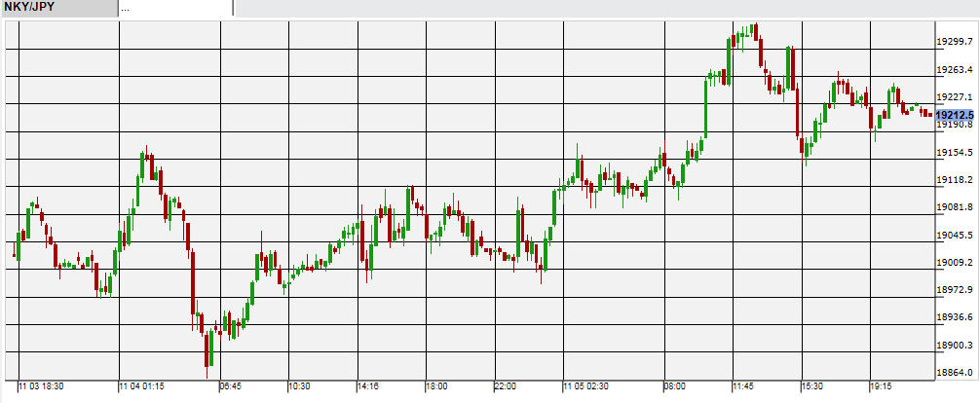
Task: Click the '11 04 01:15' time label
Action: tap(143, 386)
